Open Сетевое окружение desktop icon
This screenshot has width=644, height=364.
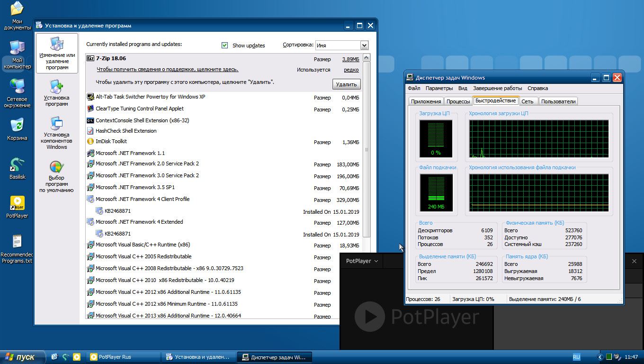[x=17, y=86]
